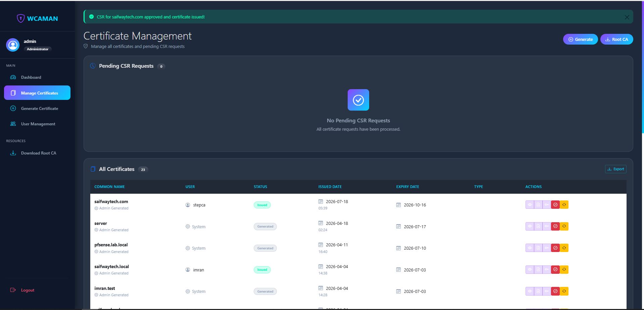Download the key for the server certificate

pos(547,227)
